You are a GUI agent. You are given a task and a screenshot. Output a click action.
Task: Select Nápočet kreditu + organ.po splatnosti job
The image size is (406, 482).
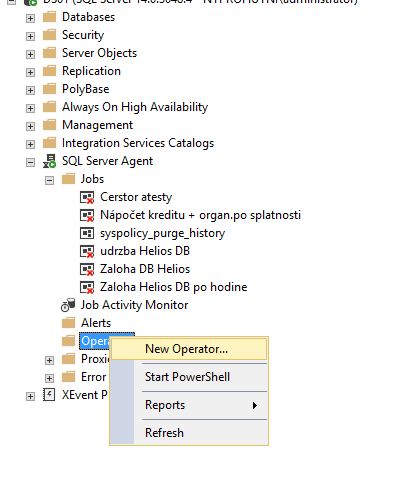pos(200,215)
